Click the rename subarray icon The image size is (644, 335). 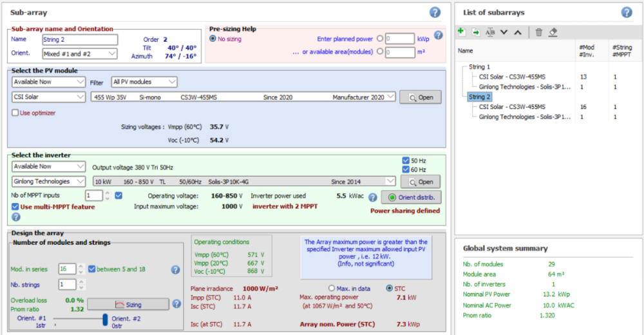coord(490,32)
